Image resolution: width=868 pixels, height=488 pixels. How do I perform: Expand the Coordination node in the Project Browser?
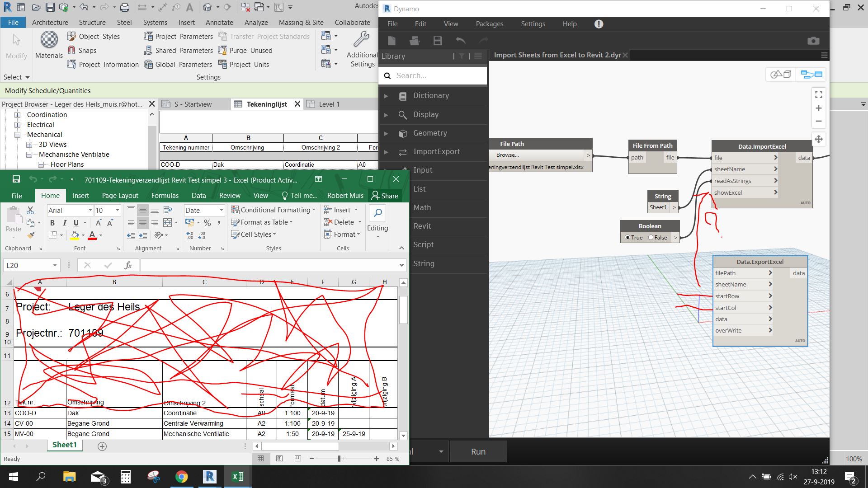18,115
